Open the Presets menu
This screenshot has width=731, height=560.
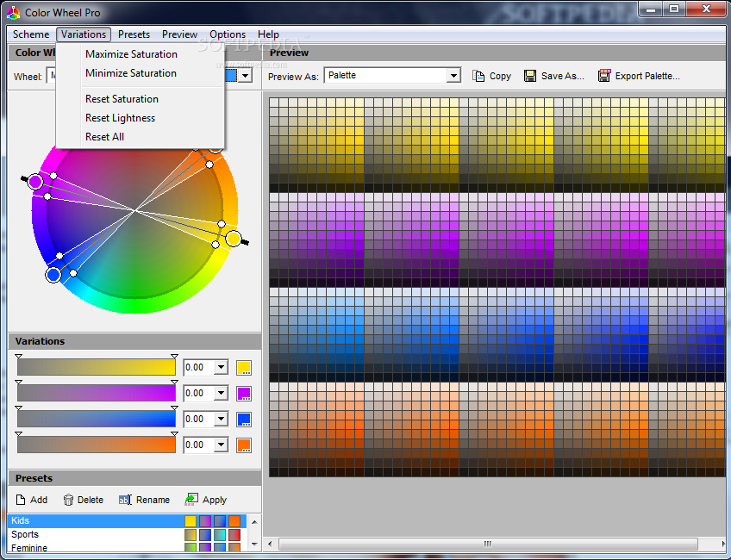coord(134,34)
